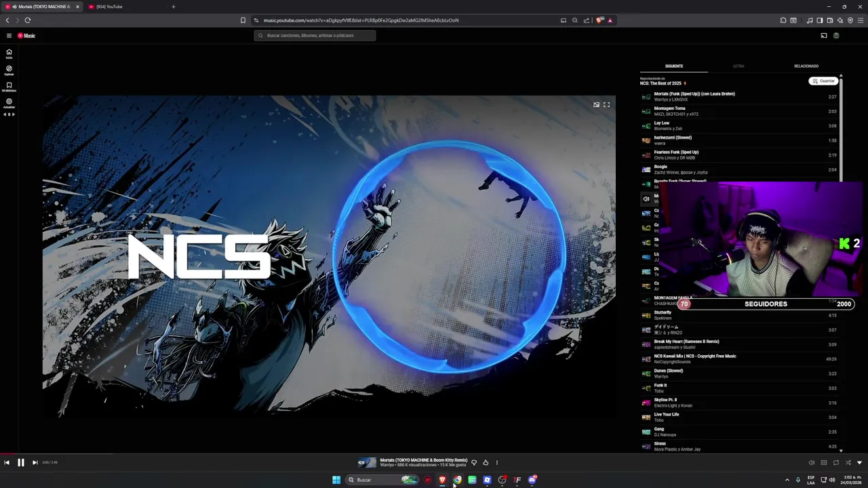Switch to the Relacionado tab
The image size is (868, 488).
(806, 66)
